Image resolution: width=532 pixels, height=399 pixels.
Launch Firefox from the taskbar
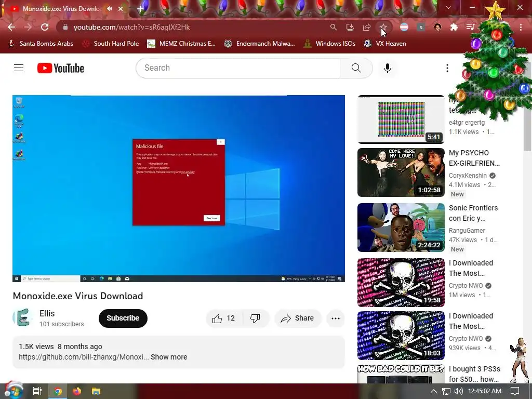(x=77, y=391)
